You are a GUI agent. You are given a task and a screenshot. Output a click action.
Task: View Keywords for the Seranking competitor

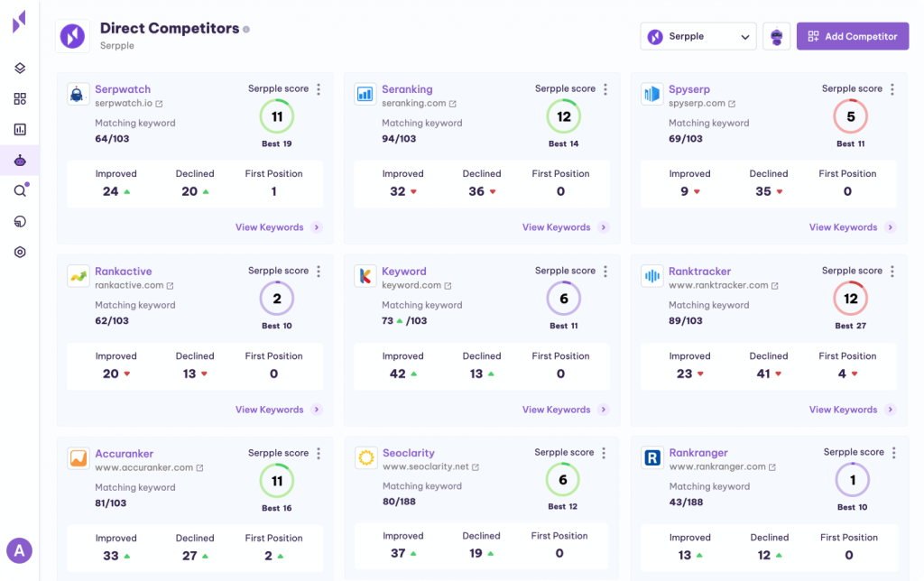[x=557, y=227]
